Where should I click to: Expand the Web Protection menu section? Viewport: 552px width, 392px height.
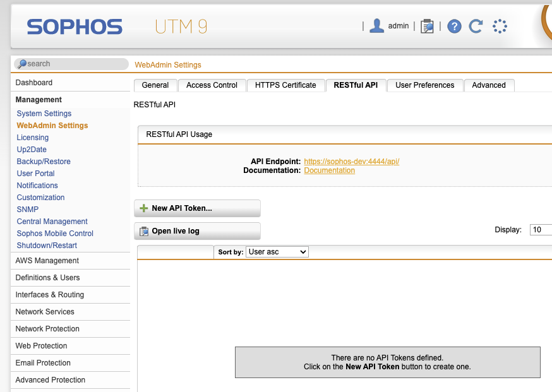click(42, 346)
